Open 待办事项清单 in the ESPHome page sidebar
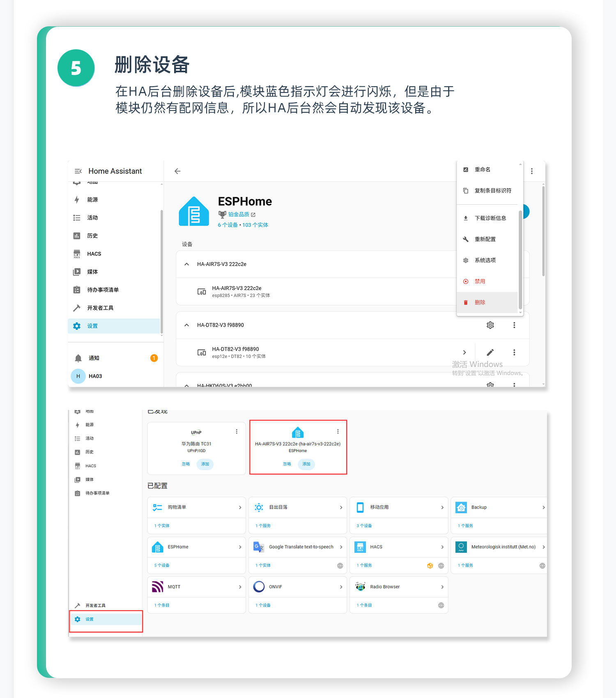 click(x=114, y=290)
